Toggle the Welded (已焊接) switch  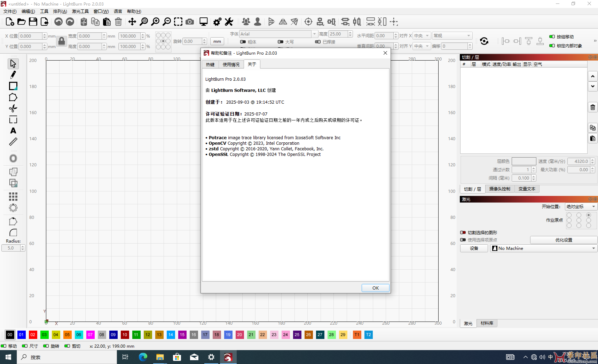(x=318, y=42)
